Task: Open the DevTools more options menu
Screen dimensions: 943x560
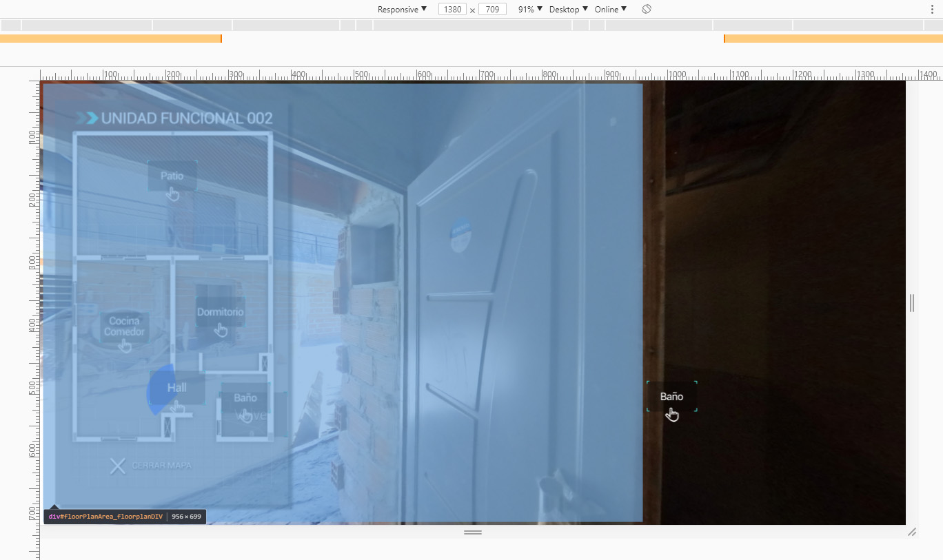Action: point(932,9)
